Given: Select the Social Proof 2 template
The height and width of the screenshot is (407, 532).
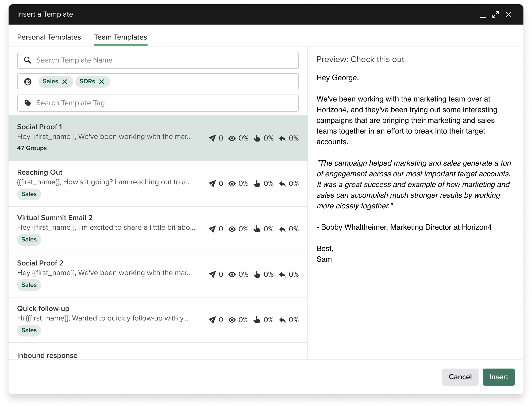Looking at the screenshot, I should tap(107, 272).
